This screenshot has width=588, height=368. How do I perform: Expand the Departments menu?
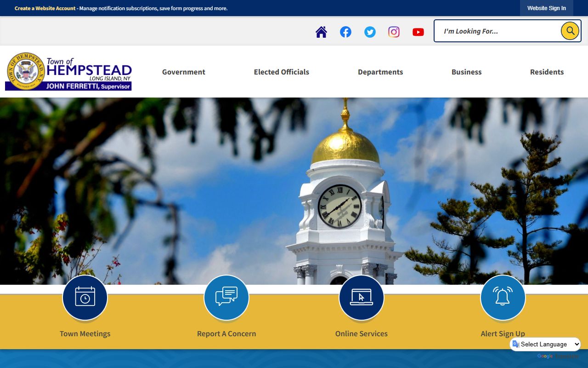click(x=380, y=72)
